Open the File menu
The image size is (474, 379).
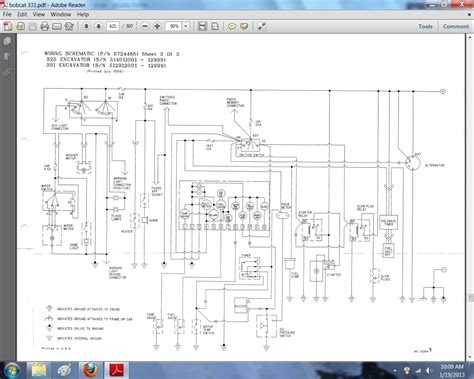coord(7,14)
